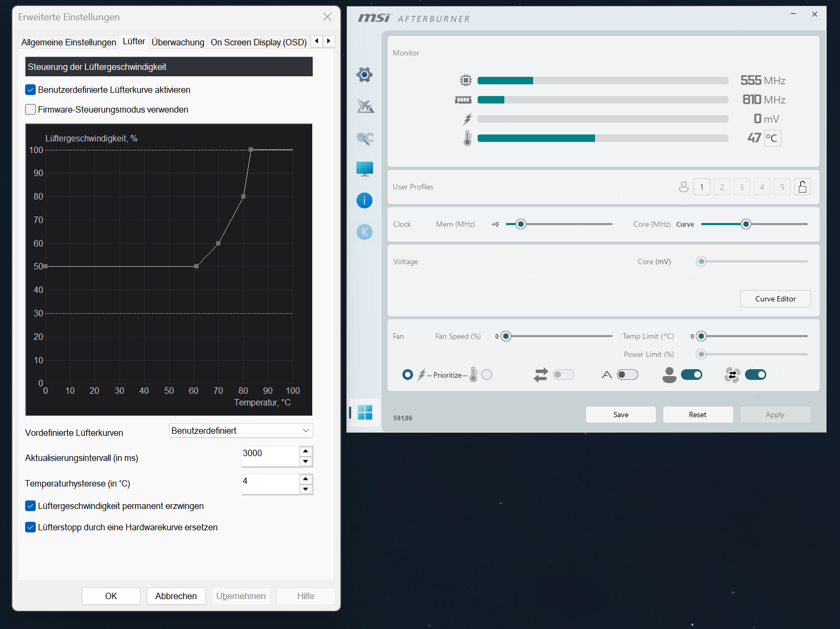Click the power lightning icon beside Prioritize

click(422, 375)
